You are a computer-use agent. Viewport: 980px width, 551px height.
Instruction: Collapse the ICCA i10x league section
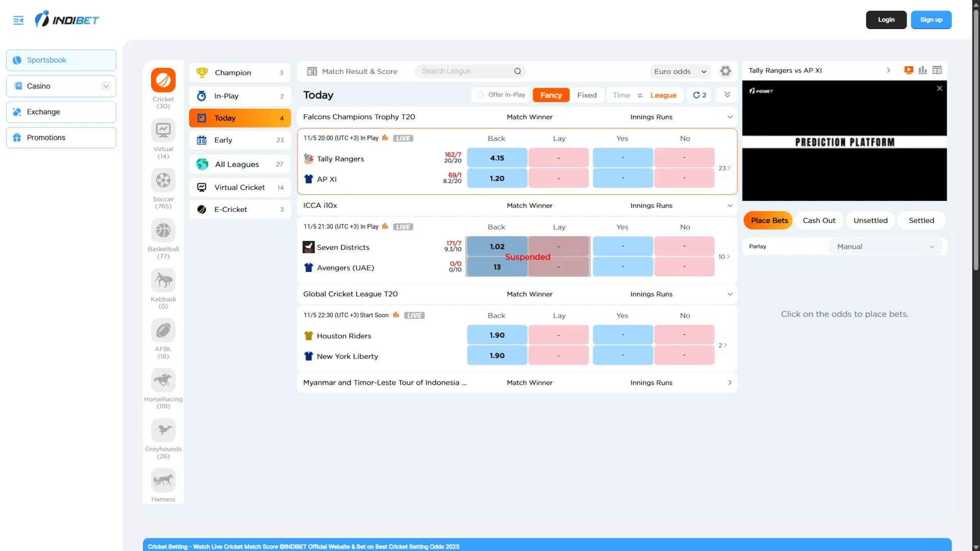pyautogui.click(x=729, y=206)
